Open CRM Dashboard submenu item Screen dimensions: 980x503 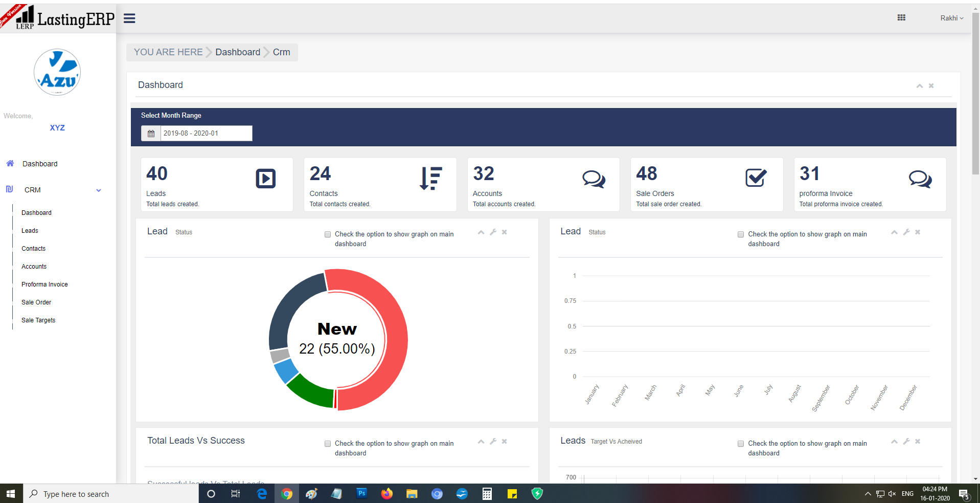pyautogui.click(x=36, y=213)
